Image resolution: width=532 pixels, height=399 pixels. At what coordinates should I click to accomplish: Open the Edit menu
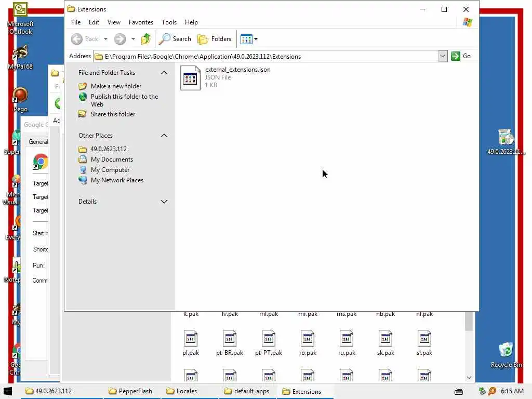tap(94, 22)
